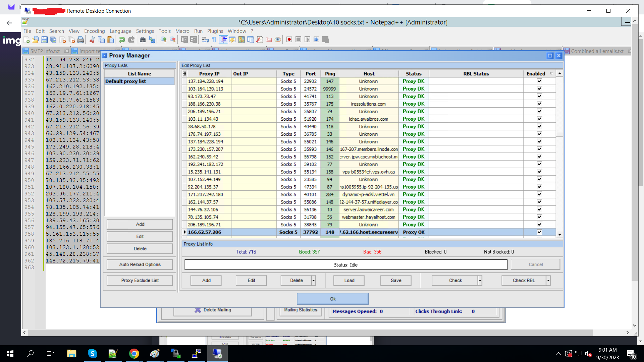Click the Run macro multiple times icon
The height and width of the screenshot is (362, 644).
click(x=316, y=40)
